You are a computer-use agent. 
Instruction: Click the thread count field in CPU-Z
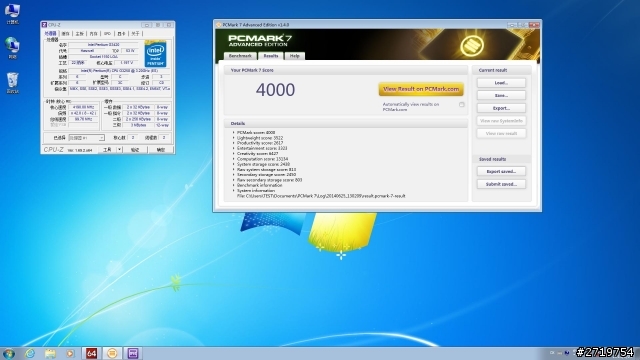(x=164, y=138)
